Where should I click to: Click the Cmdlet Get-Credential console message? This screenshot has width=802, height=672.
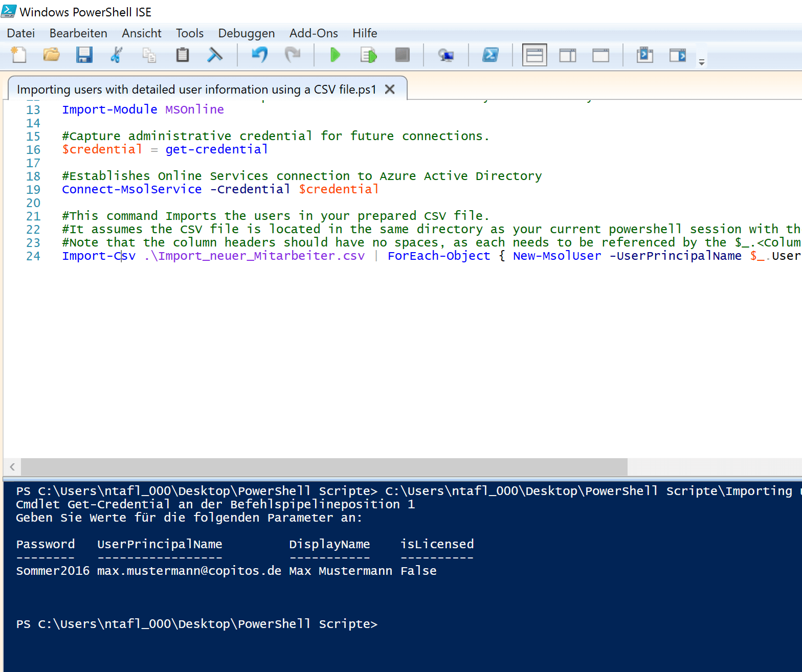point(215,504)
